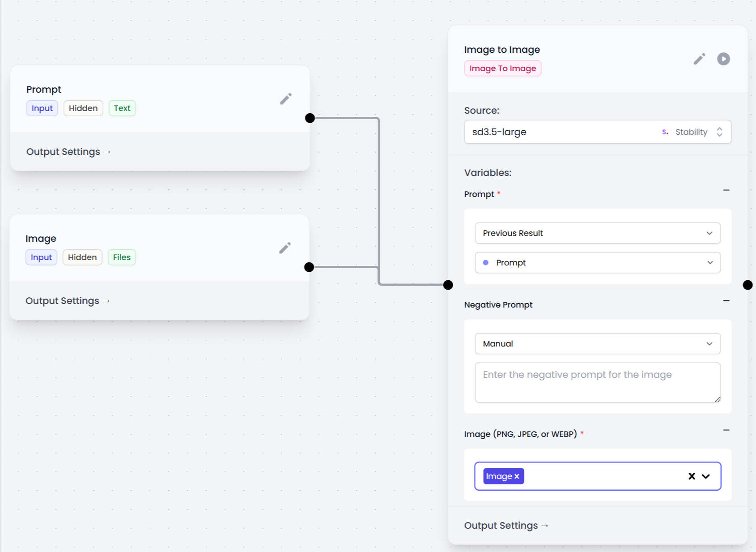
Task: Remove the Image tag from file selector
Action: coord(517,476)
